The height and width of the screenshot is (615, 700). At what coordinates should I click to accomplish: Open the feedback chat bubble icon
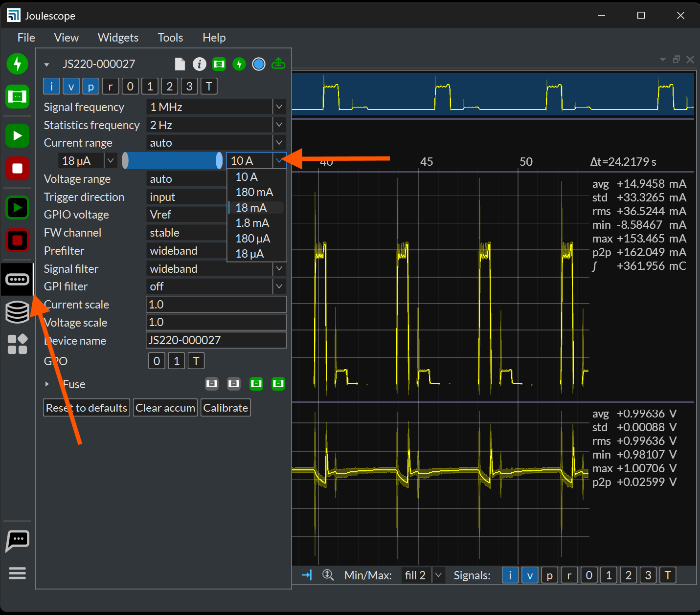[17, 541]
